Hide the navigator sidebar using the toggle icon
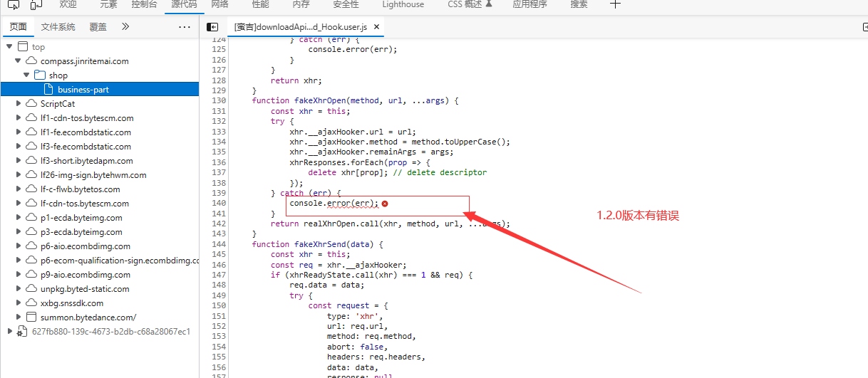 click(x=212, y=27)
